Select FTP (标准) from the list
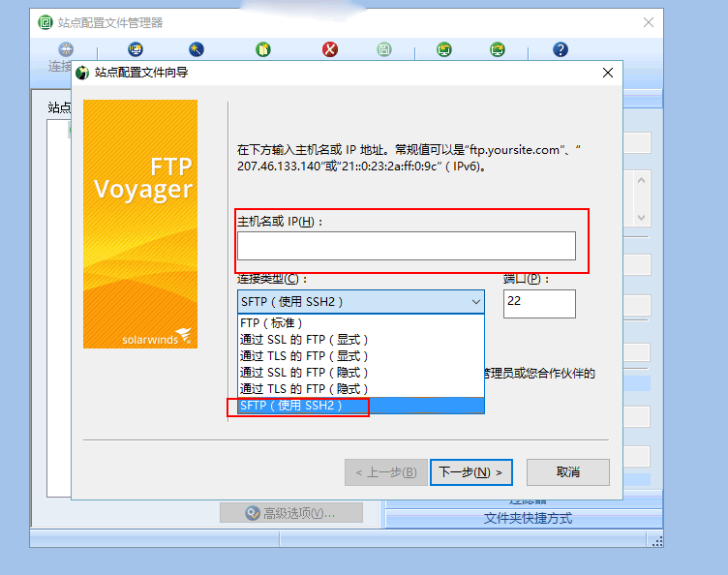This screenshot has height=575, width=728. (361, 323)
